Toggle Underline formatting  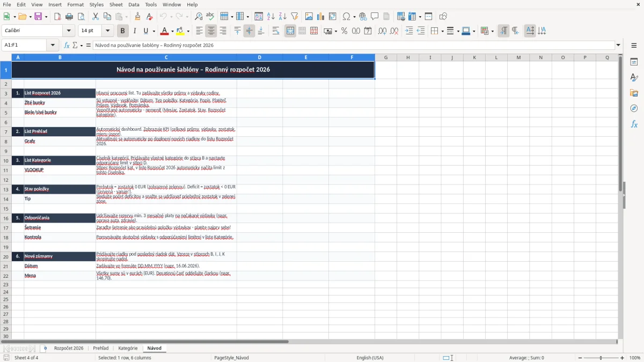tap(146, 31)
